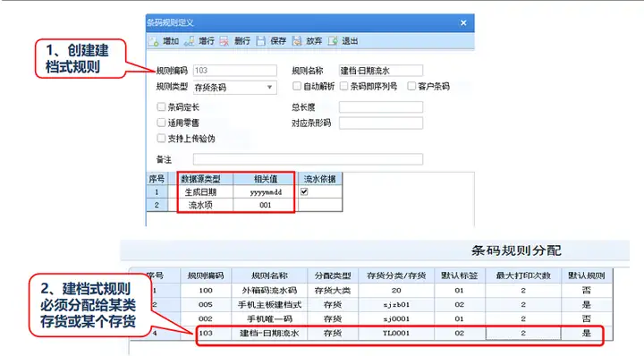Click the 删行 (Delete row) toolbar icon
Viewport: 644px width, 356px height.
[x=225, y=41]
